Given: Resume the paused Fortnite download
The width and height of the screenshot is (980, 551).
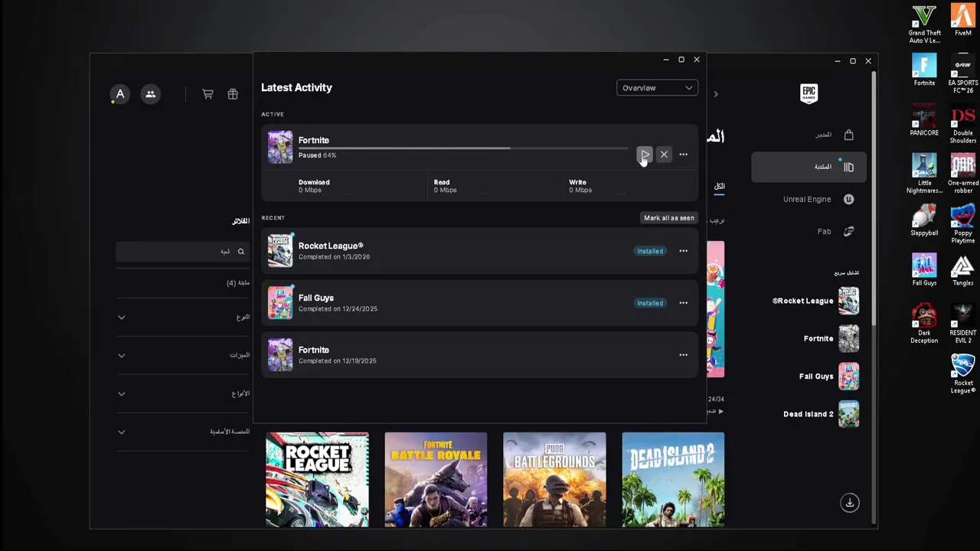Looking at the screenshot, I should pyautogui.click(x=645, y=155).
